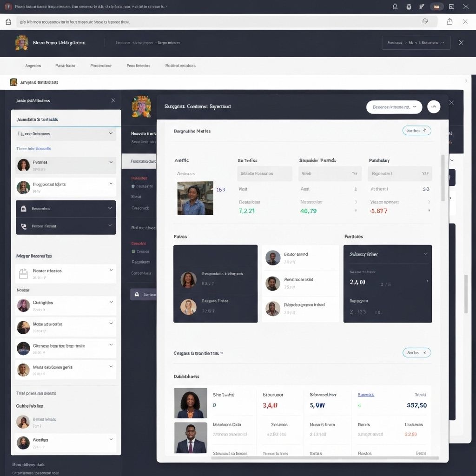Click the outlined pill button near the modal top
The height and width of the screenshot is (476, 476).
click(416, 131)
